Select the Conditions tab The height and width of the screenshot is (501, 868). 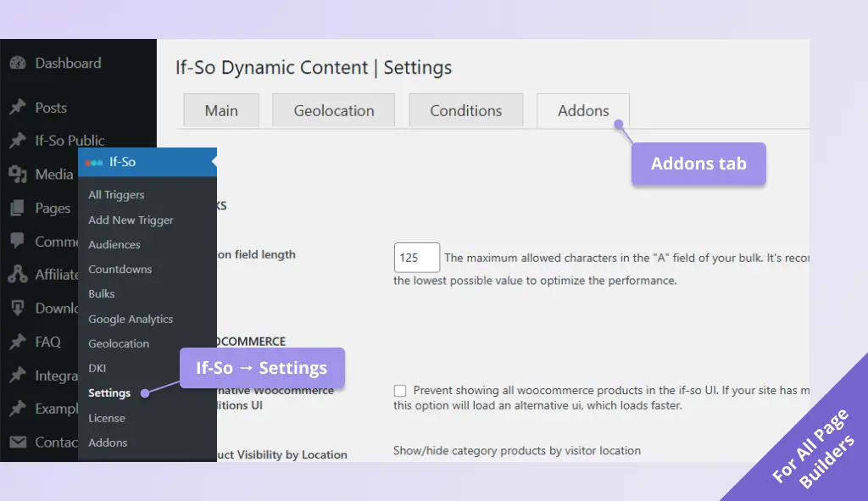click(465, 109)
